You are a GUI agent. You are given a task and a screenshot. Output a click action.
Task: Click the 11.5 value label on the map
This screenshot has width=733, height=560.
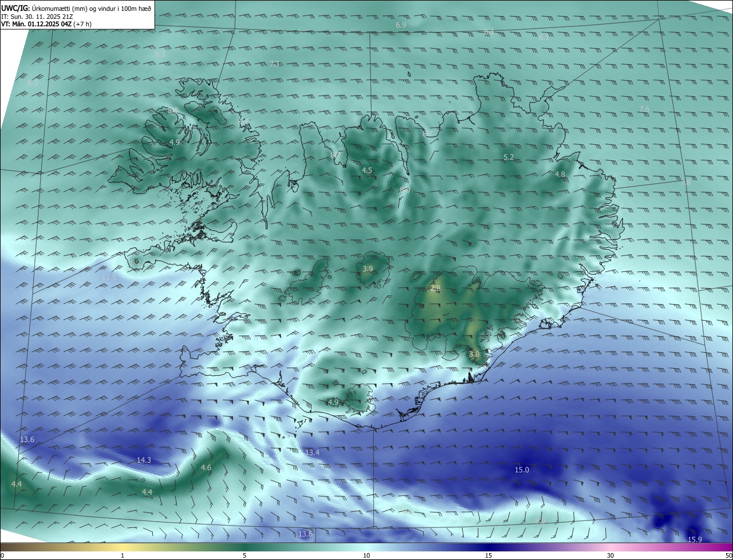(x=109, y=278)
